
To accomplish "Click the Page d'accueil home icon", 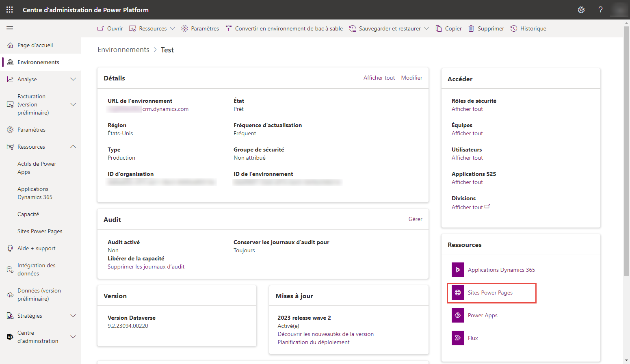I will 10,45.
